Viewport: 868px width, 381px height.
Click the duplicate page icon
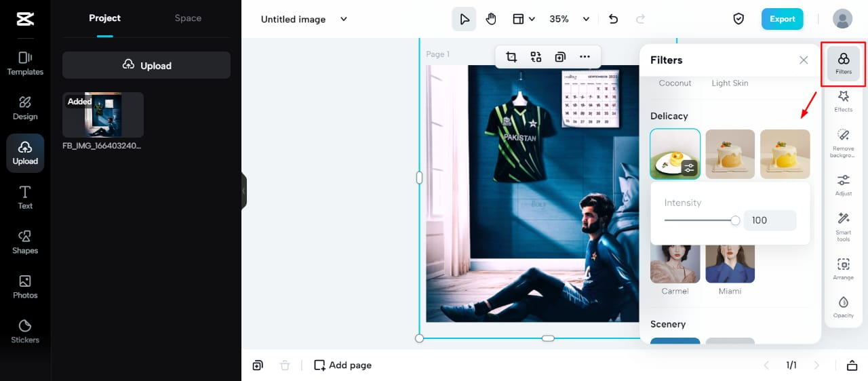258,365
